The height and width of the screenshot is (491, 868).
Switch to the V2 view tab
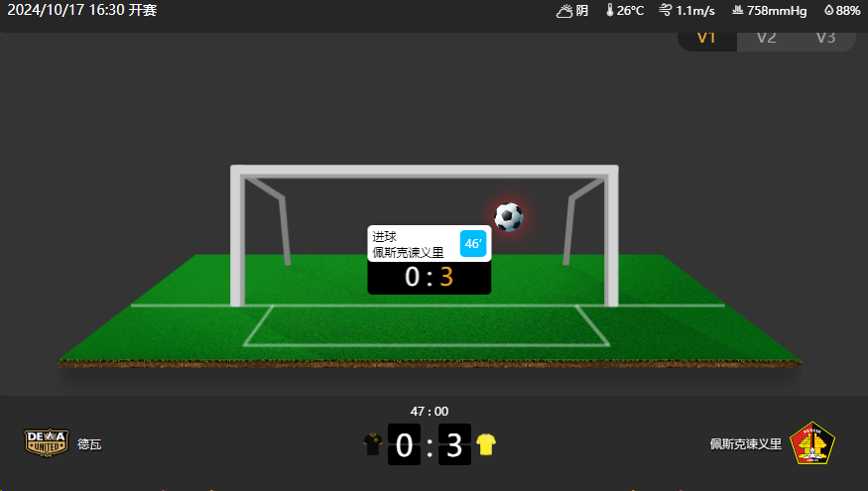(767, 38)
